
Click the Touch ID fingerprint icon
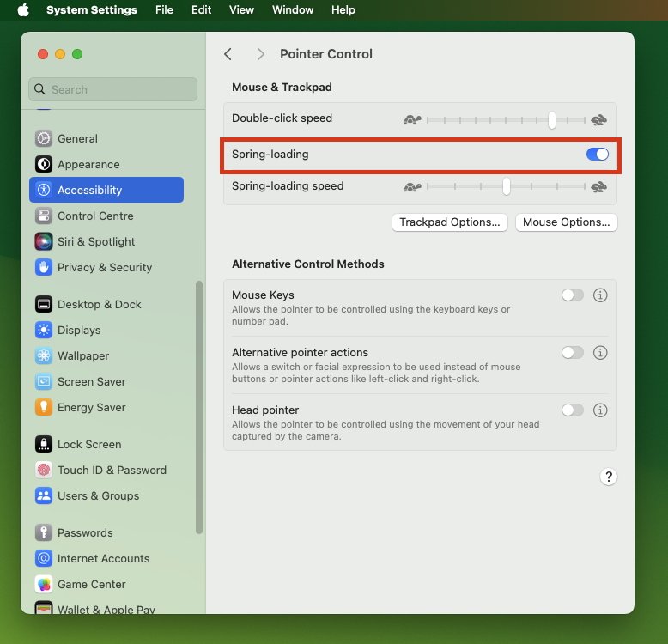click(44, 470)
